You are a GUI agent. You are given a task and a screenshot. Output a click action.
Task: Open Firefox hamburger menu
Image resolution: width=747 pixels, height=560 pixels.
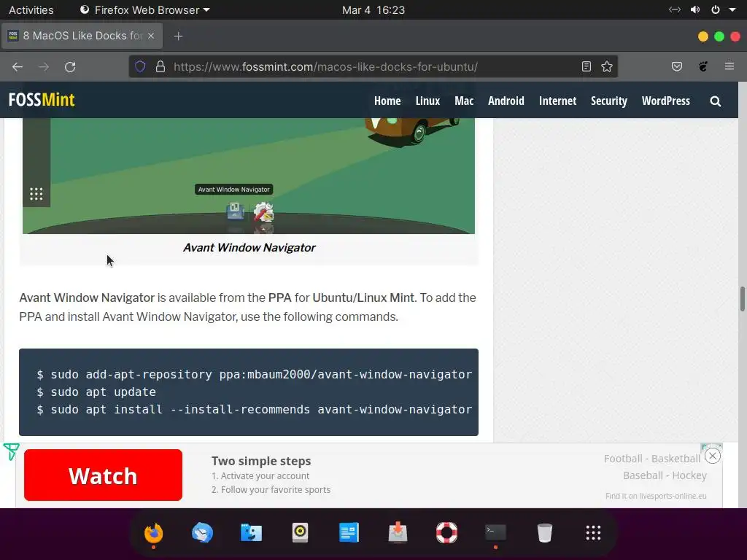click(x=729, y=66)
